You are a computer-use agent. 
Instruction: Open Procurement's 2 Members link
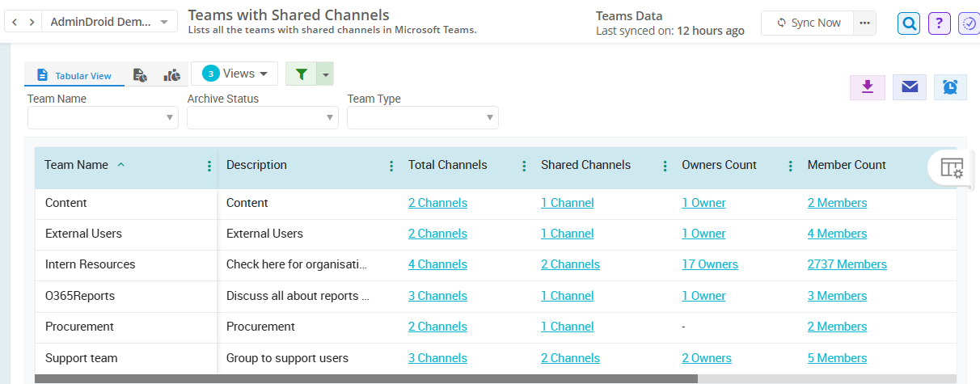click(837, 327)
